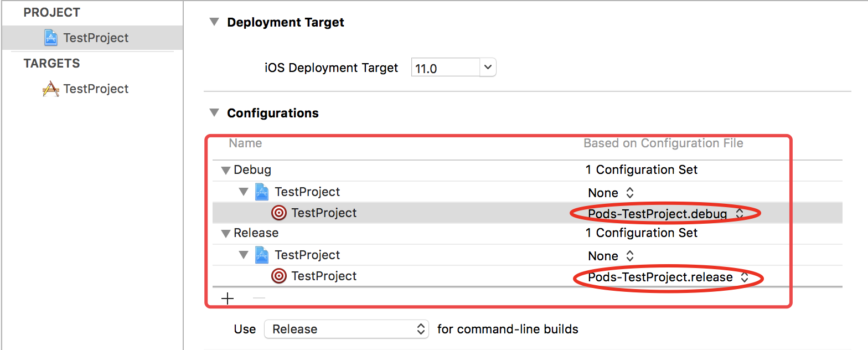Click the minus button to remove configuration
Screen dimensions: 868x350
point(259,298)
